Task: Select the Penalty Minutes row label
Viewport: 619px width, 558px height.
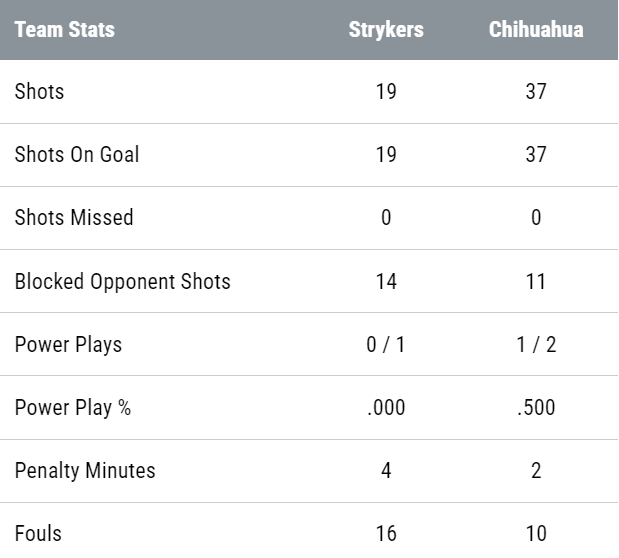Action: click(x=85, y=471)
